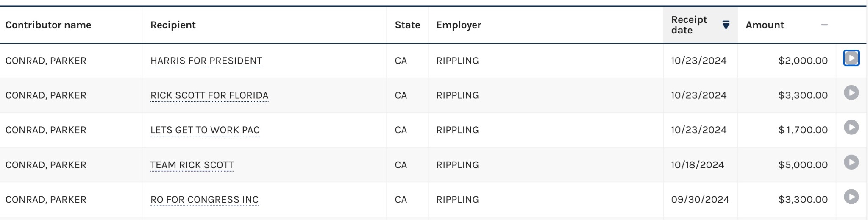Screen dimensions: 868x220
Task: Select the 09/30/2024 receipt date cell
Action: coord(700,200)
